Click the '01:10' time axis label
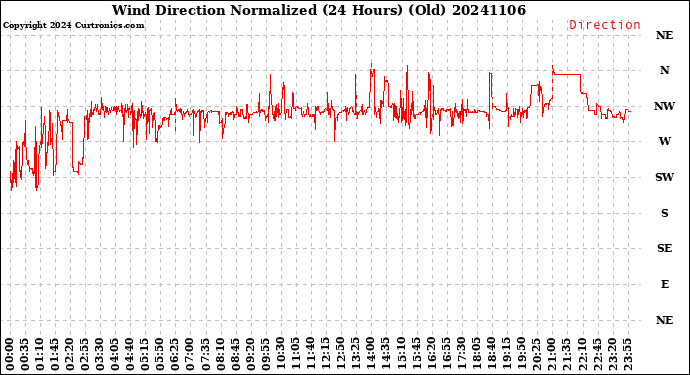Screen dimensions: 690x375 pyautogui.click(x=40, y=354)
